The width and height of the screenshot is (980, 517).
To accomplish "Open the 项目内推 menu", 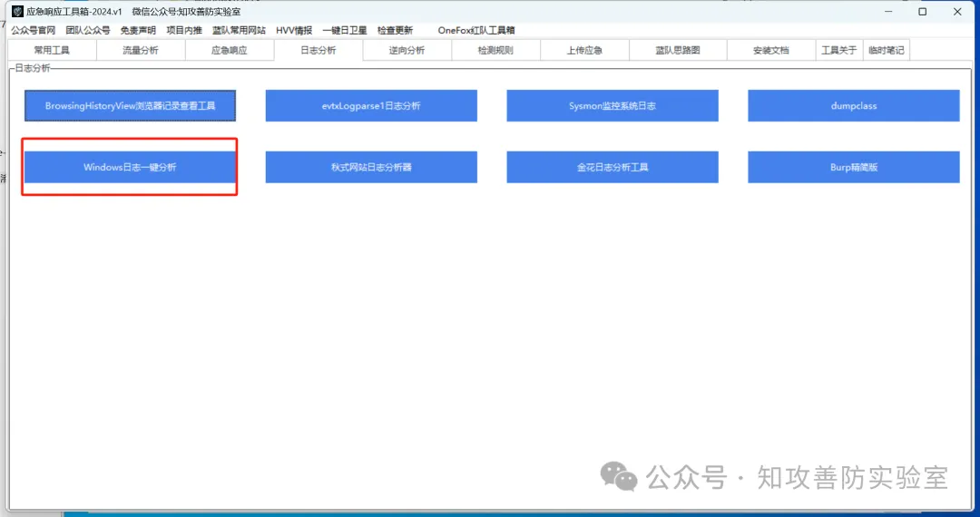I will (183, 30).
